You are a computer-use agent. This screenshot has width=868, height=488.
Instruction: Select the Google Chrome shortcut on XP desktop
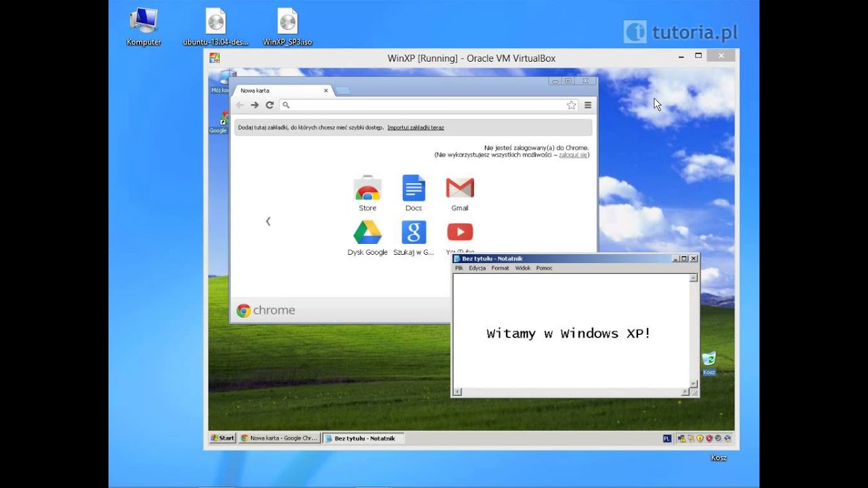tap(219, 123)
